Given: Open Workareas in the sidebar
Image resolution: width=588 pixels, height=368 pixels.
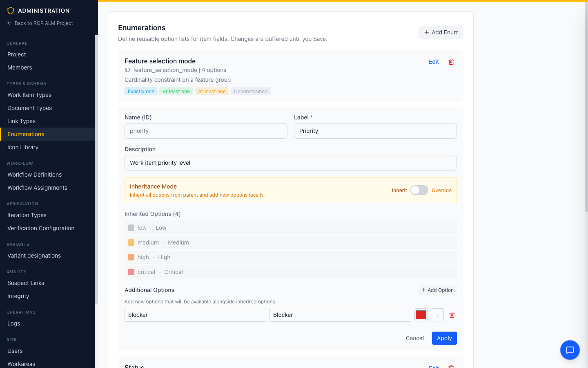Looking at the screenshot, I should 47,364.
